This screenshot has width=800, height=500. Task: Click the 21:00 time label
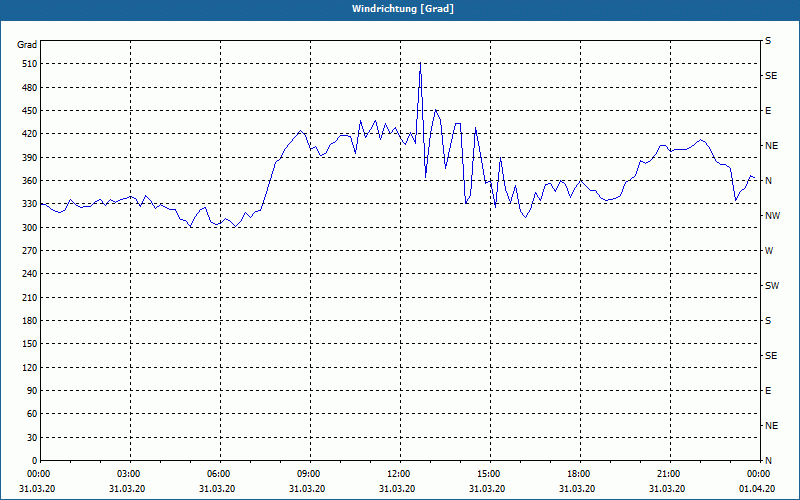[x=669, y=474]
